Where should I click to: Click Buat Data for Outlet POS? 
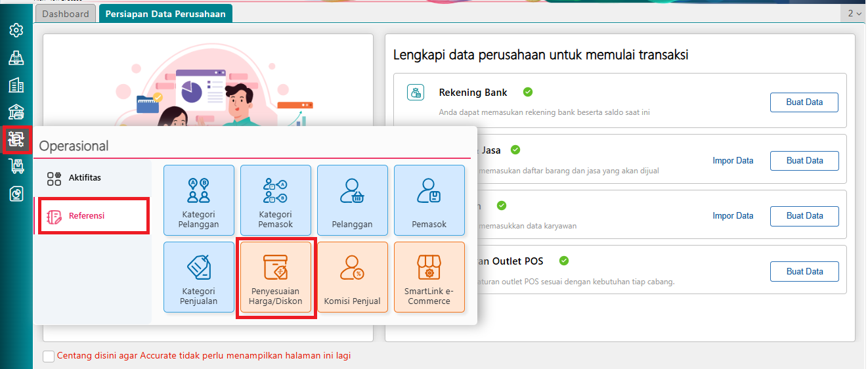804,271
